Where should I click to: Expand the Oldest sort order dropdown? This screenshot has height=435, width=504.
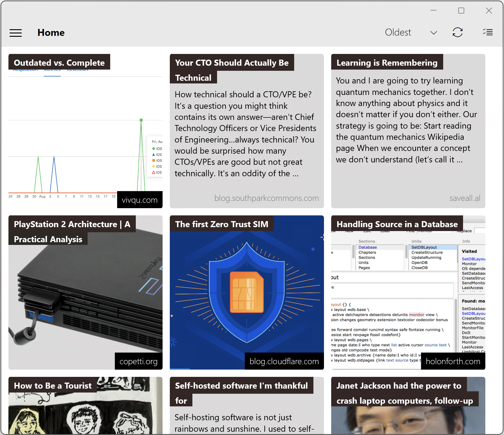coord(411,33)
